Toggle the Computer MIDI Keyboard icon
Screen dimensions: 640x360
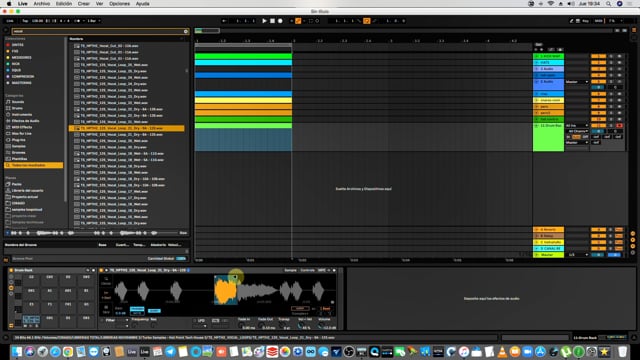click(578, 21)
